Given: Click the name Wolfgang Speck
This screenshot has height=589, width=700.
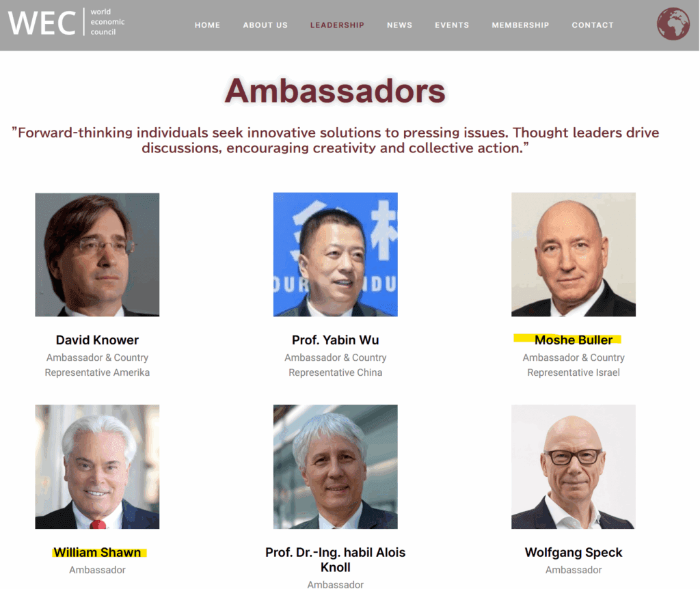Looking at the screenshot, I should [573, 552].
